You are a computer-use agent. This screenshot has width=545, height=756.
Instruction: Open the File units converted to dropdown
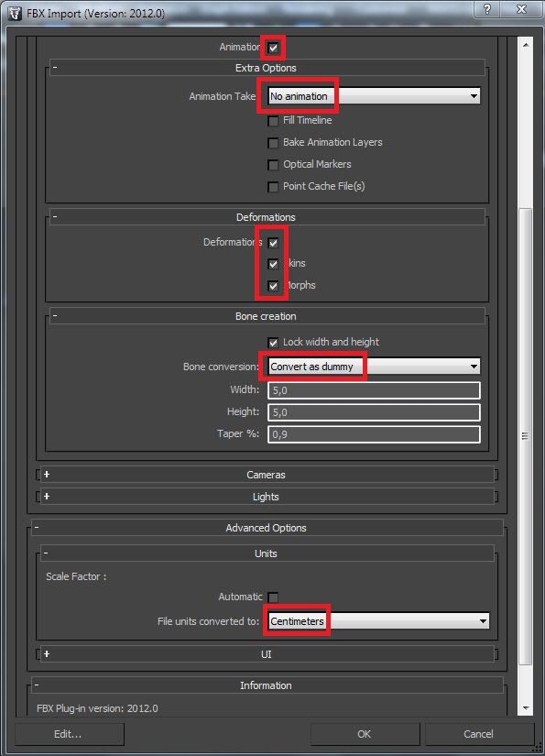click(x=378, y=621)
